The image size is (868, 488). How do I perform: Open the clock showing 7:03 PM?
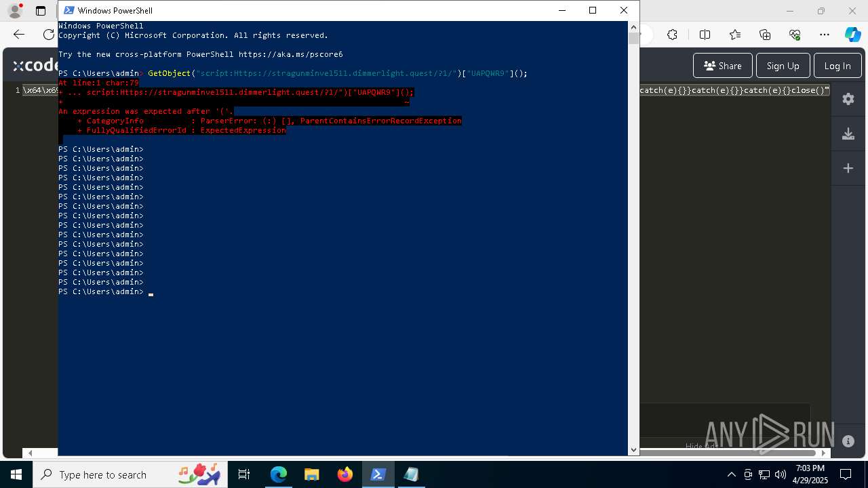pos(810,474)
